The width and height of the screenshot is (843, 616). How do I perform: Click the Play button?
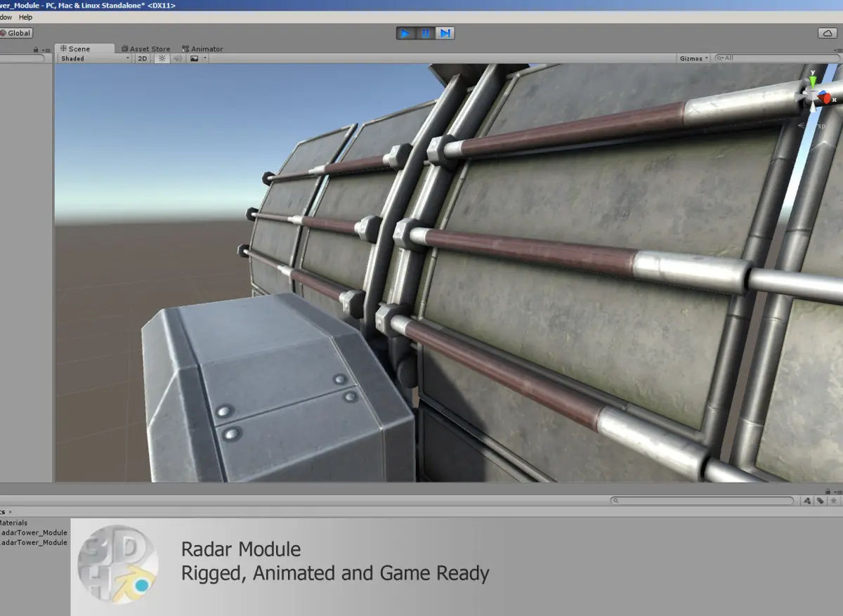(405, 33)
